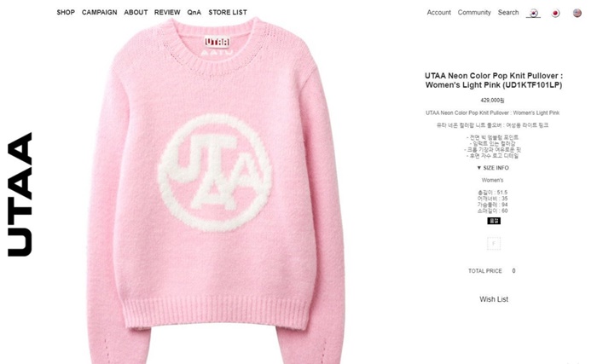Select the Japanese flag language icon

tap(555, 13)
